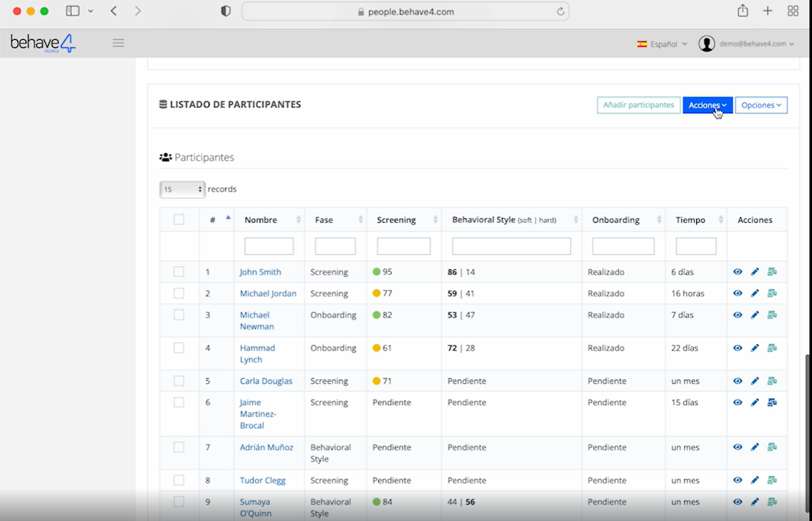Edit Carla Douglas with pencil icon
This screenshot has width=812, height=521.
755,381
